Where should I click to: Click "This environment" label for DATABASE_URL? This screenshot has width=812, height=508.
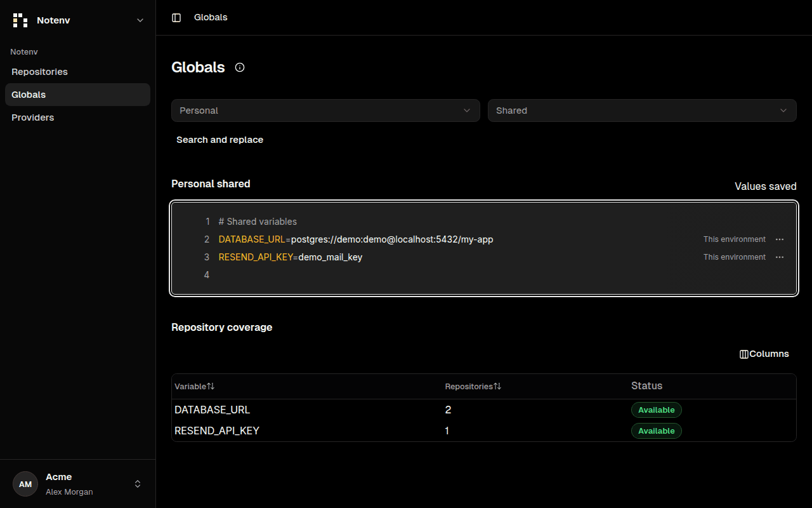[x=735, y=239]
